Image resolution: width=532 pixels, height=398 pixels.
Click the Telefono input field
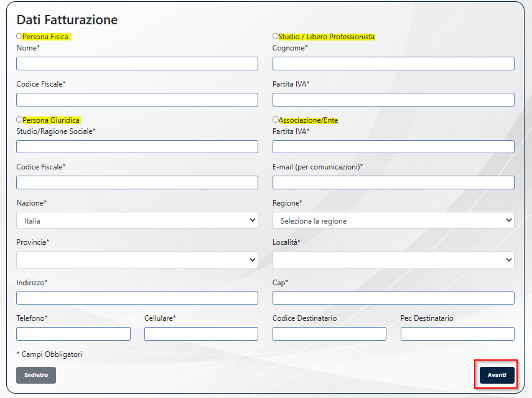[x=73, y=334]
